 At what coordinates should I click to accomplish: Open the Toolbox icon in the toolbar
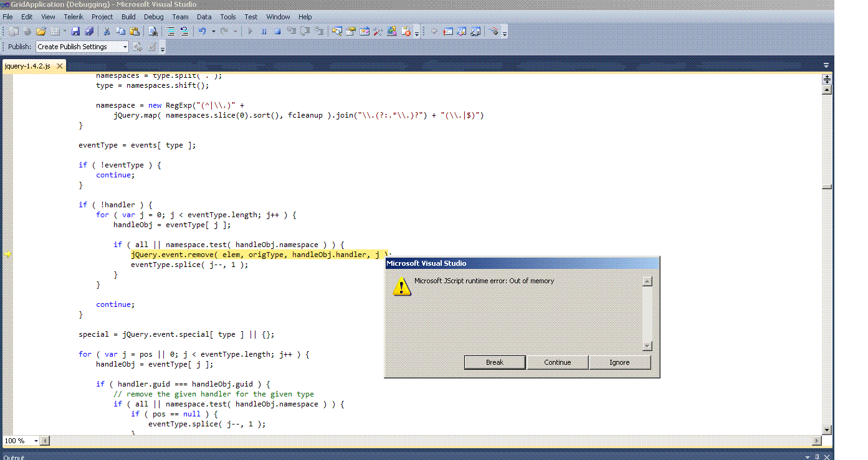pyautogui.click(x=378, y=31)
